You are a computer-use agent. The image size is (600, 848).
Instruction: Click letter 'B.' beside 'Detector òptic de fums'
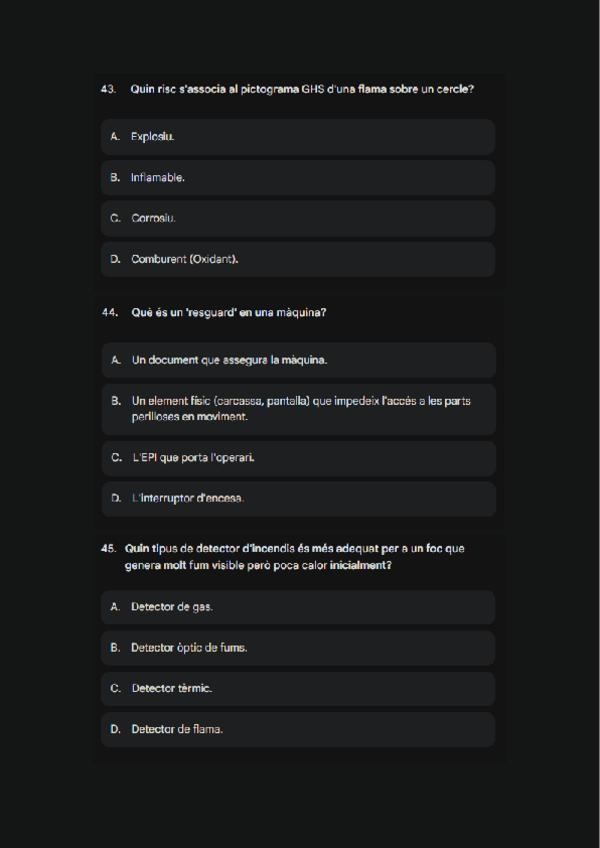pos(116,648)
